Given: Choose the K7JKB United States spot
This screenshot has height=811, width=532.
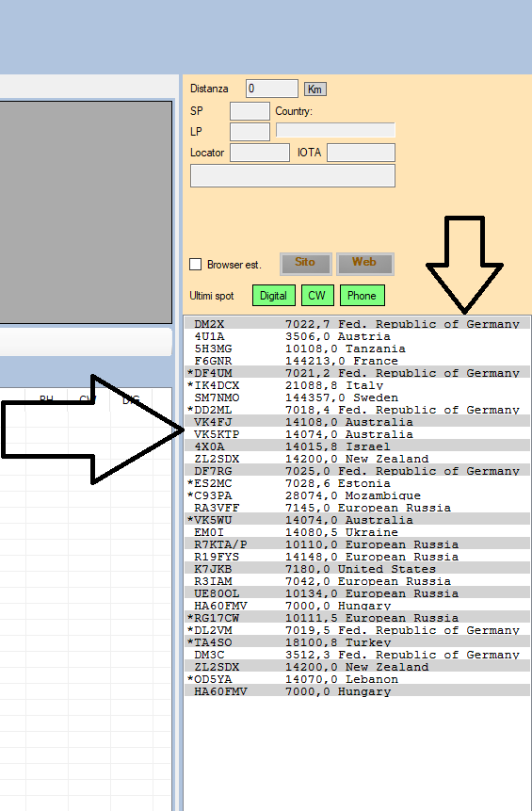Looking at the screenshot, I should [357, 569].
